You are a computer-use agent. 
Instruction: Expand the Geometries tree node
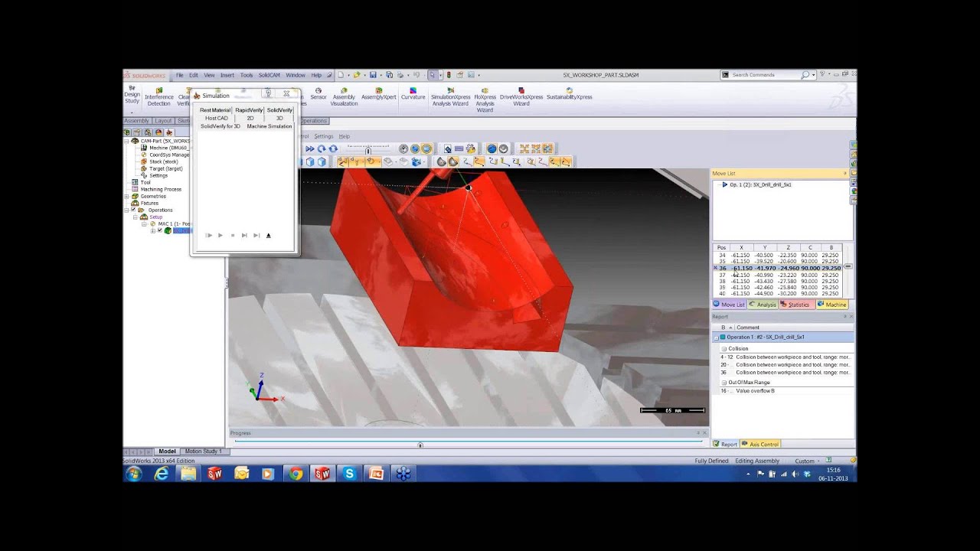(126, 196)
